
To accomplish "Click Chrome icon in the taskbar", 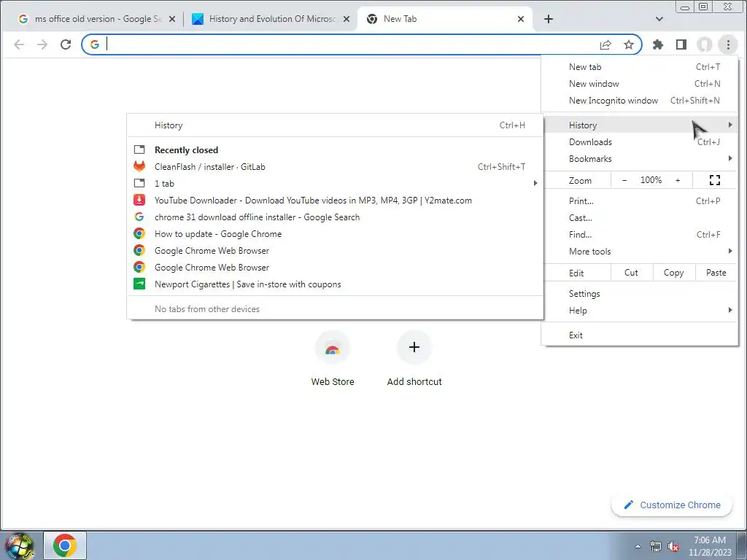I will click(65, 545).
